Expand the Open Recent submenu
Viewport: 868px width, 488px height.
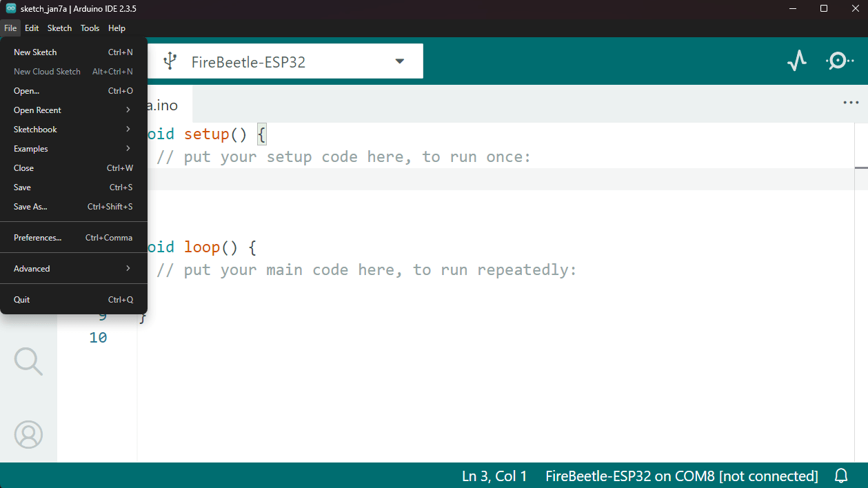point(72,110)
